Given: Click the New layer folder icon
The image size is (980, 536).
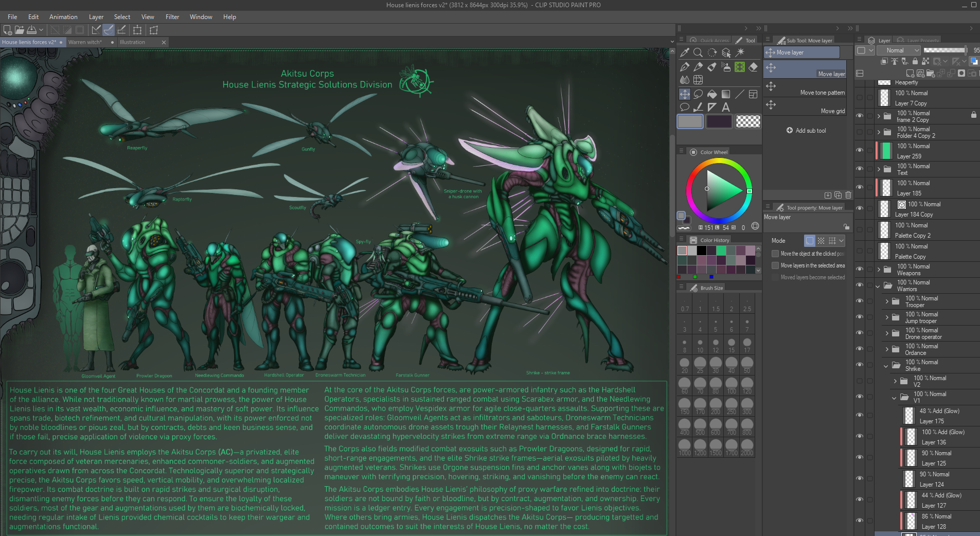Looking at the screenshot, I should click(x=931, y=73).
